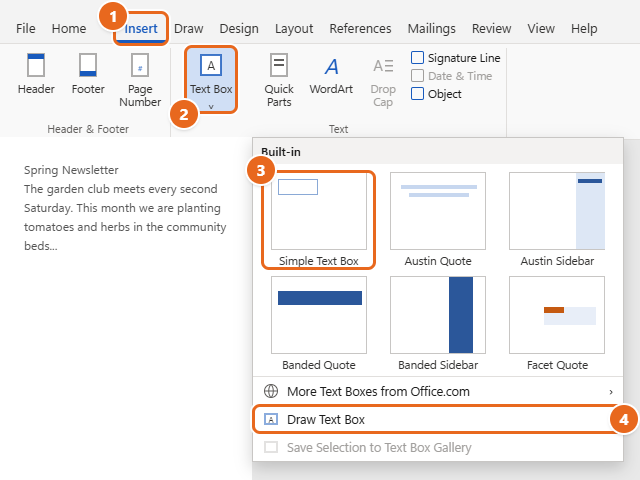Switch to the Design tab
Image resolution: width=640 pixels, height=480 pixels.
point(239,29)
